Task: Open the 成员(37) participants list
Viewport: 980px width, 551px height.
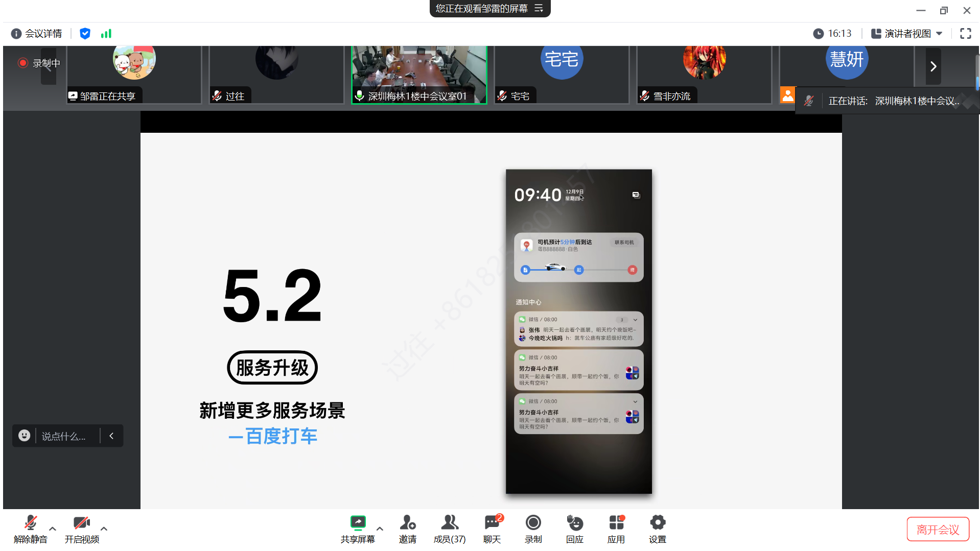Action: pyautogui.click(x=450, y=529)
